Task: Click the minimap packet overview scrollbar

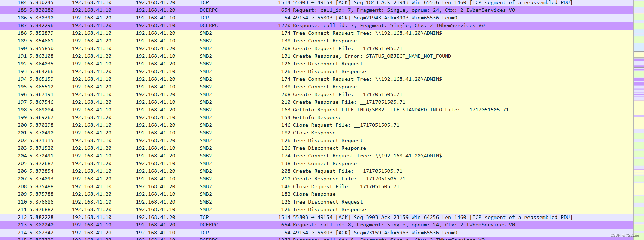Action: (639, 120)
